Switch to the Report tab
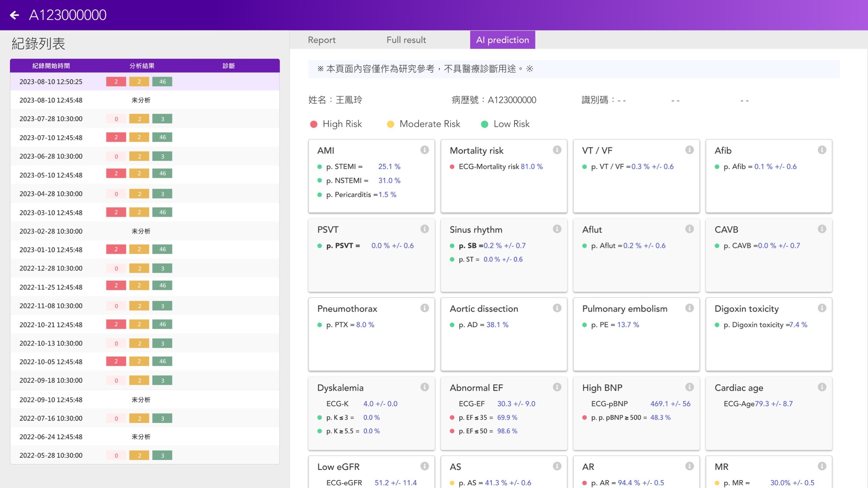868x488 pixels. (x=322, y=40)
